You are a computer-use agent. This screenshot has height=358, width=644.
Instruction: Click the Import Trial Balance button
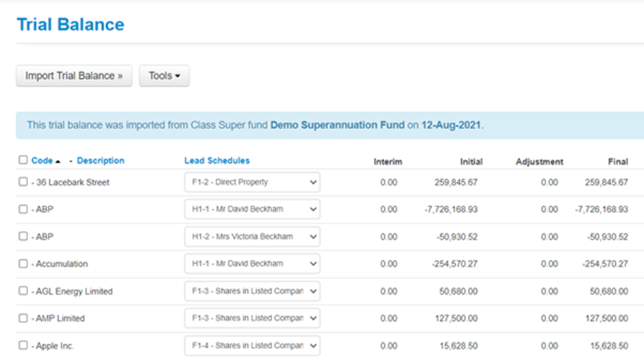[x=74, y=76]
